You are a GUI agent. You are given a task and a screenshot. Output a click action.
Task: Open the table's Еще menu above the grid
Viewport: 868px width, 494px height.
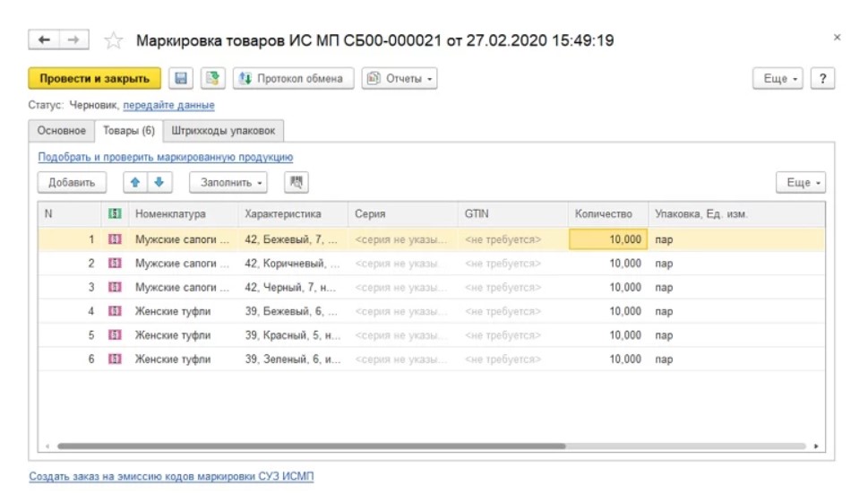(800, 183)
